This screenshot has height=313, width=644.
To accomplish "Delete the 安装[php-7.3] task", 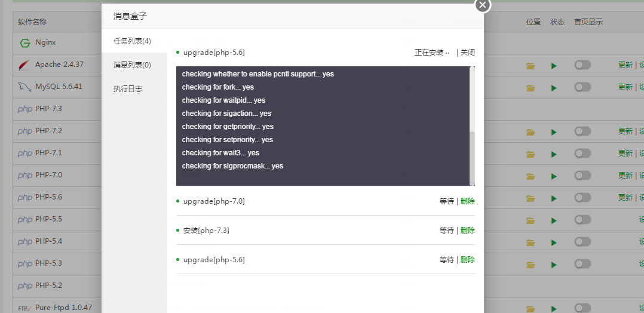I will (x=467, y=231).
